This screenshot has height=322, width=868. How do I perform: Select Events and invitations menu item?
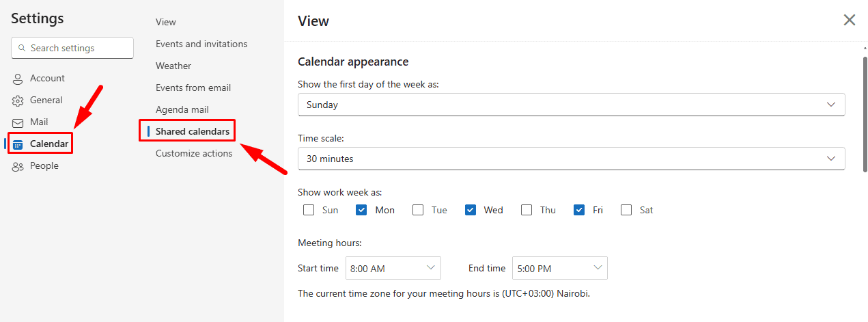201,44
